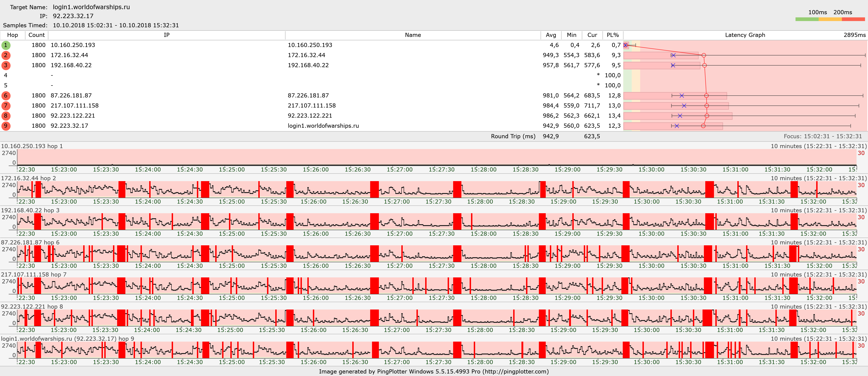The width and height of the screenshot is (868, 376).
Task: Select IP cell 172.16.32.44
Action: (x=69, y=55)
